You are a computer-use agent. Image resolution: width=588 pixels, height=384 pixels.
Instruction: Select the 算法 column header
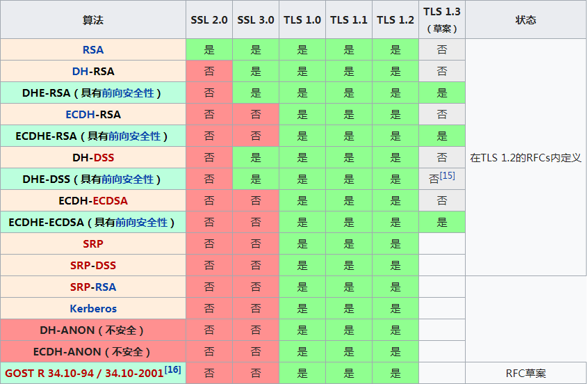93,19
